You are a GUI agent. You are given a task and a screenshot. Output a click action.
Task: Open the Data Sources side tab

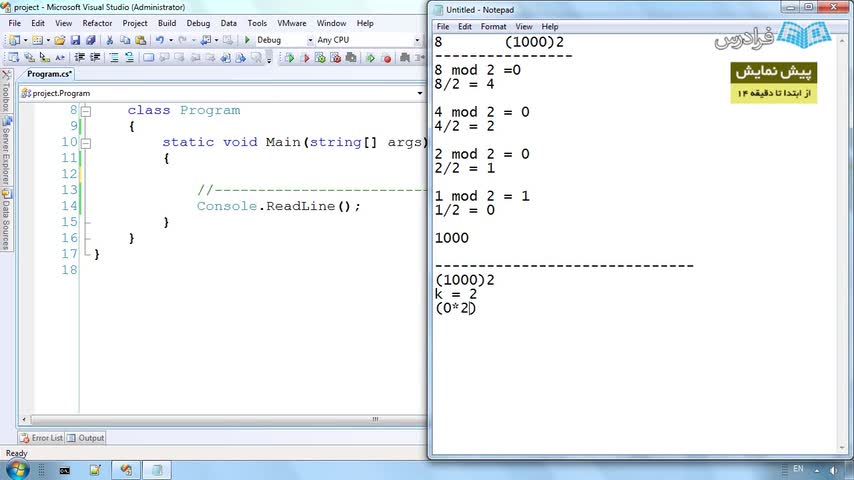(6, 220)
